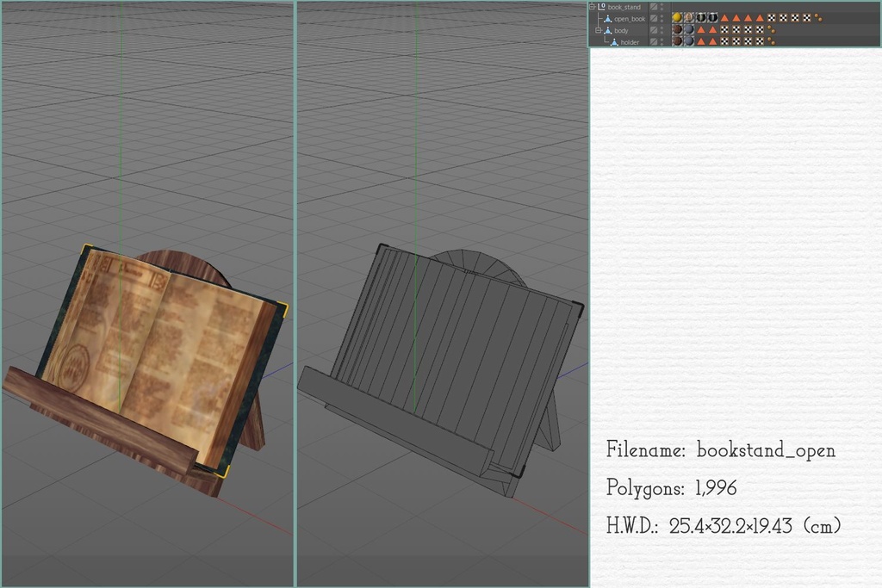Select the Phong tag on holder row
Viewport: 882px width, 588px height.
pos(771,41)
